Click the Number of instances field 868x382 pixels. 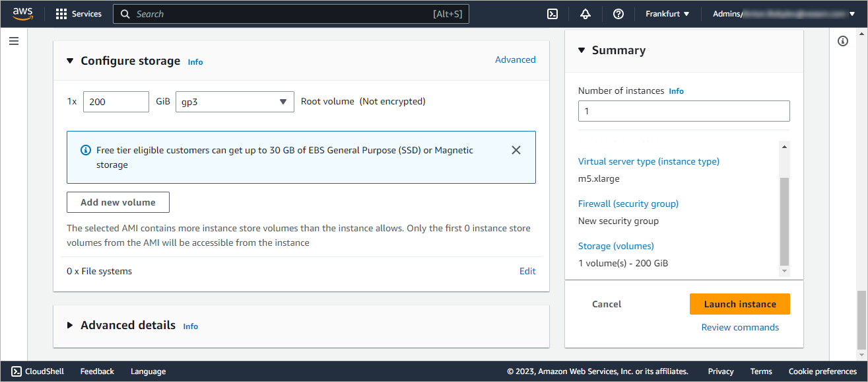684,111
